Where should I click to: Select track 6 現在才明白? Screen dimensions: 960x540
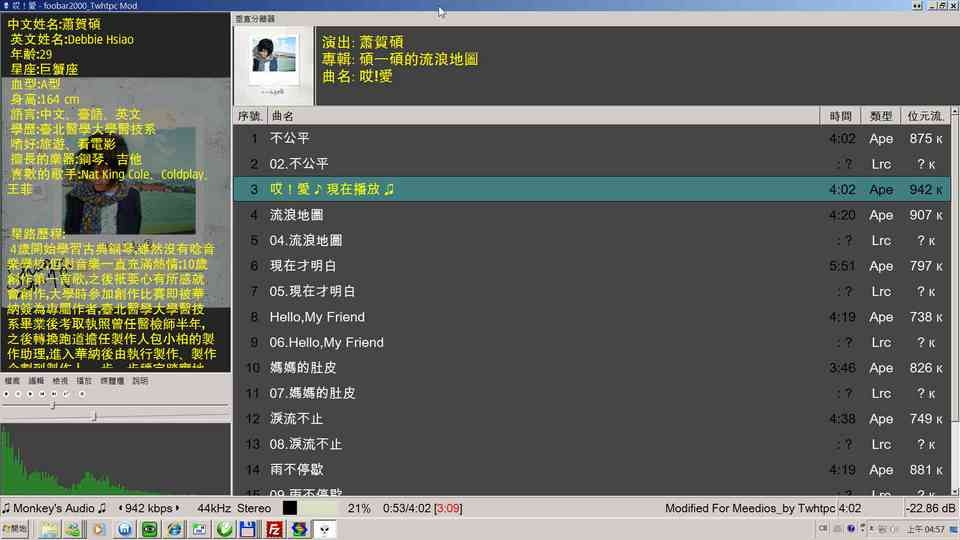pyautogui.click(x=591, y=266)
